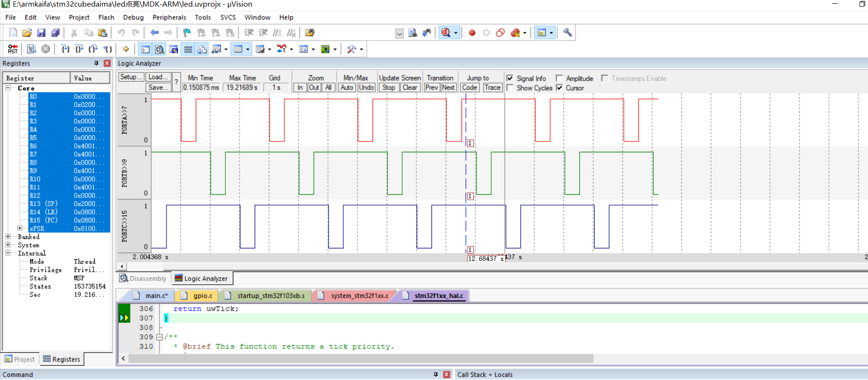Expand the System register group
Viewport: 868px width, 380px height.
8,245
